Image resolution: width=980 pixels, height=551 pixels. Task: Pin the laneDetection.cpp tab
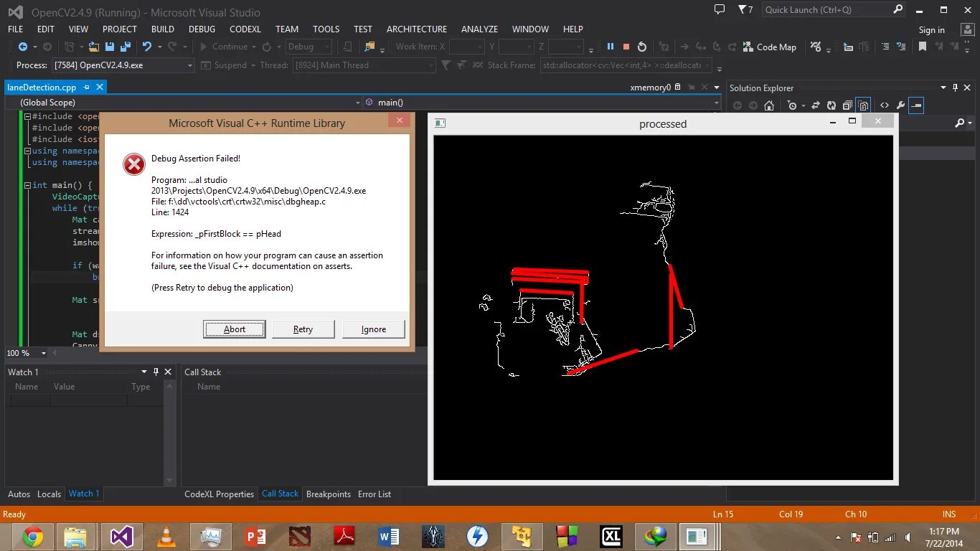click(x=87, y=88)
